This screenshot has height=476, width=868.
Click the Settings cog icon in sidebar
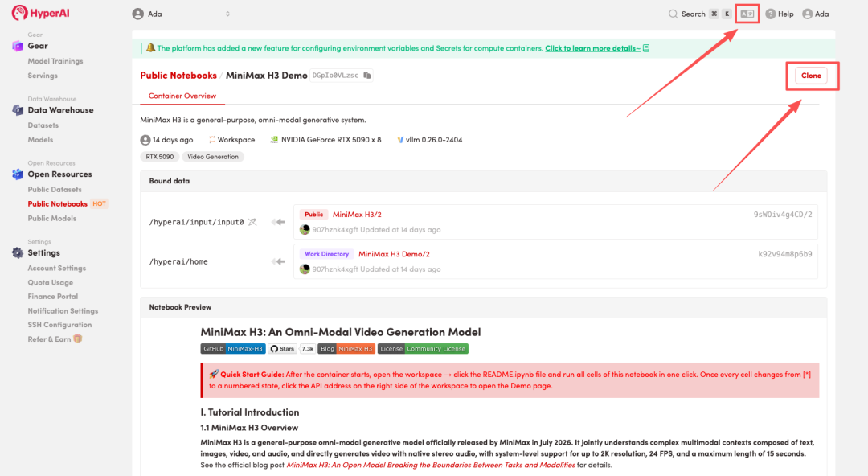[x=18, y=252]
